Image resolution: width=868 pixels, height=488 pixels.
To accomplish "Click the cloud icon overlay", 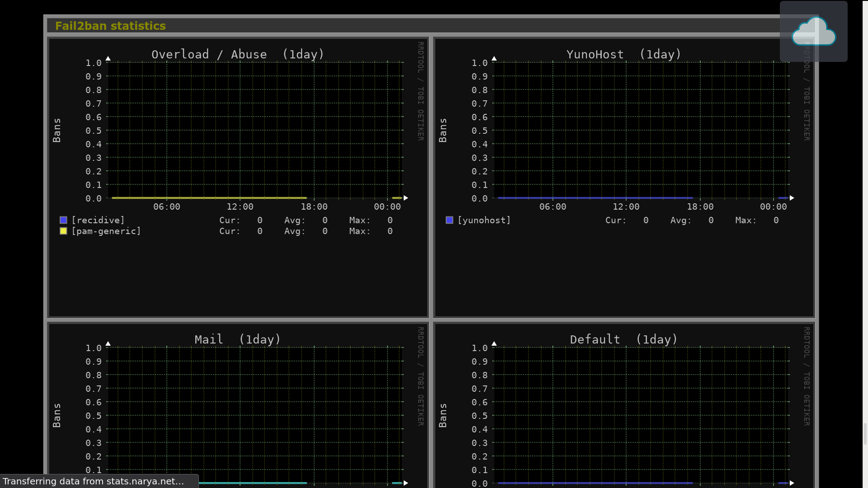I will coord(813,32).
